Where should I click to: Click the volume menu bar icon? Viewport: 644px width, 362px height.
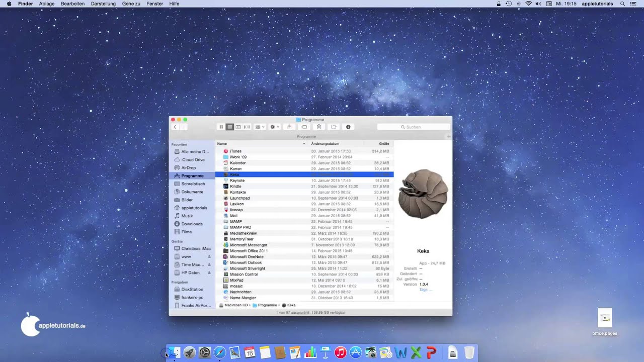(538, 4)
